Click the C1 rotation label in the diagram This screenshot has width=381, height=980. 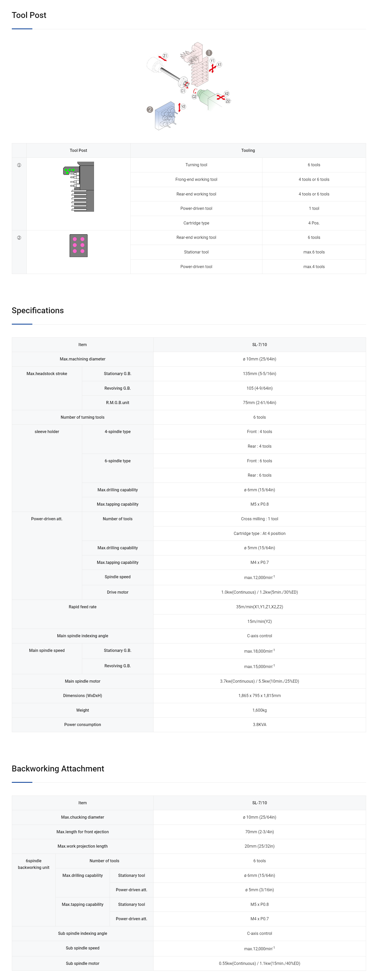(183, 91)
